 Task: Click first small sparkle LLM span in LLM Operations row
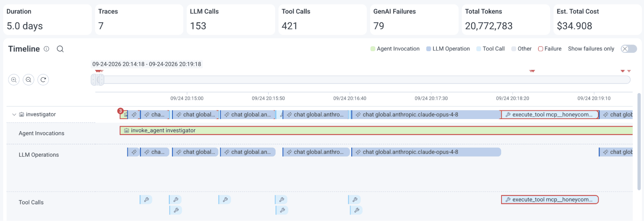click(134, 152)
